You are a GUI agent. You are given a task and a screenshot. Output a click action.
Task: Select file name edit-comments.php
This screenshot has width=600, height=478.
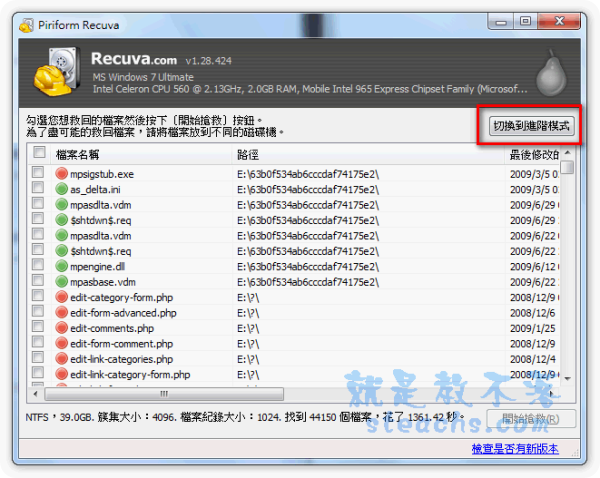(112, 328)
